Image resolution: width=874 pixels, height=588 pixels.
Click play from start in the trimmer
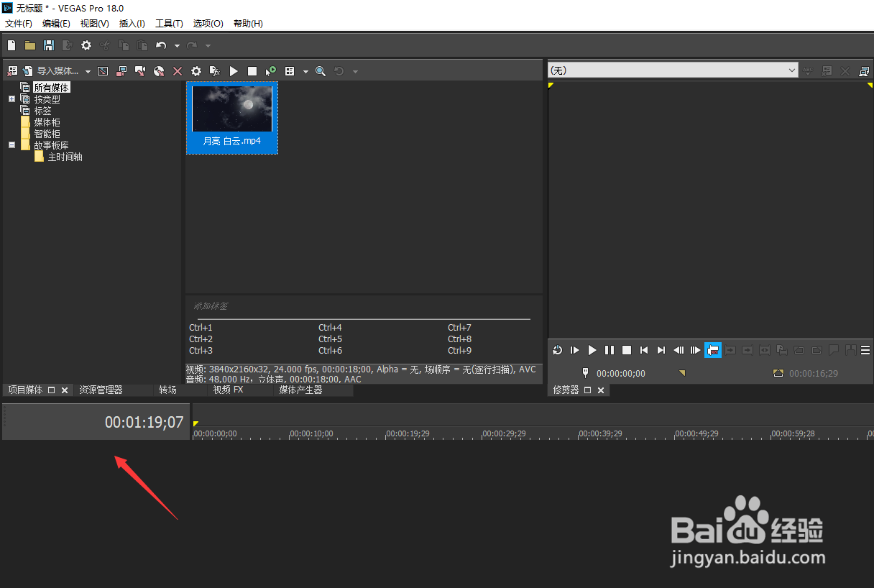click(575, 350)
